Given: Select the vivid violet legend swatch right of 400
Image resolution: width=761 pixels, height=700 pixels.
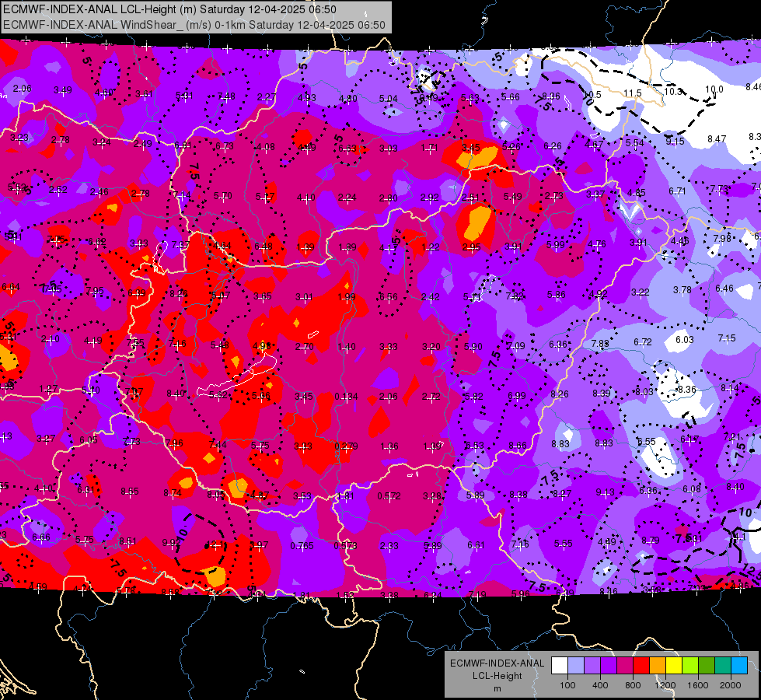Looking at the screenshot, I should (x=609, y=665).
